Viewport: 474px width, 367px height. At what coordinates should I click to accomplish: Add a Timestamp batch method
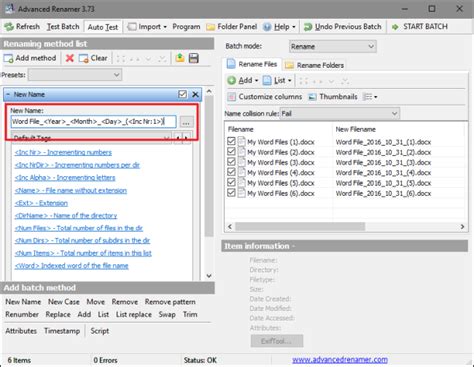pyautogui.click(x=62, y=331)
